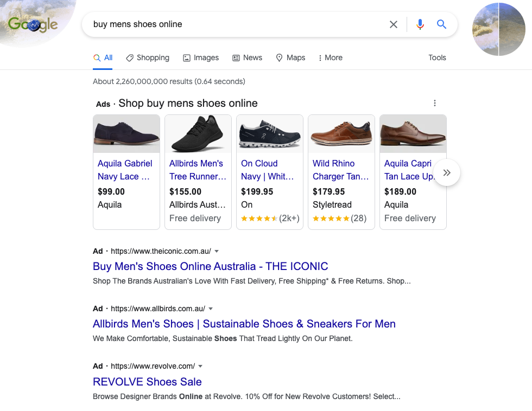Click the Google logo

pos(33,24)
